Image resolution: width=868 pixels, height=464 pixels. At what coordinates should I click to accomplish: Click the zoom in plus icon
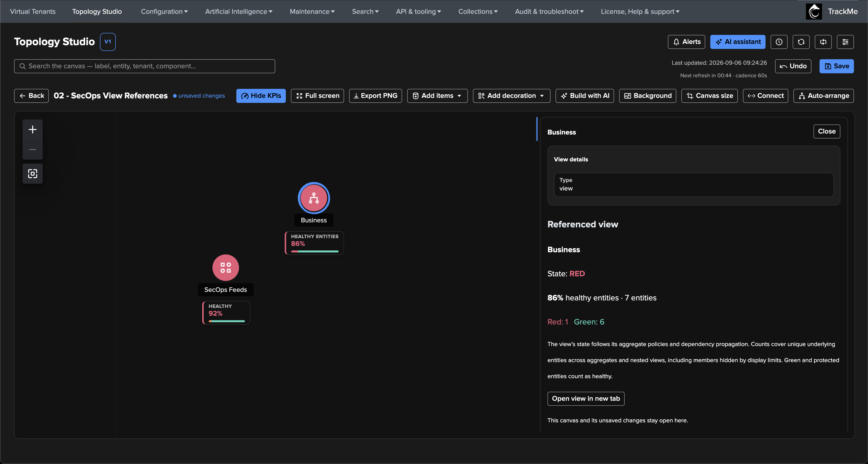tap(32, 129)
